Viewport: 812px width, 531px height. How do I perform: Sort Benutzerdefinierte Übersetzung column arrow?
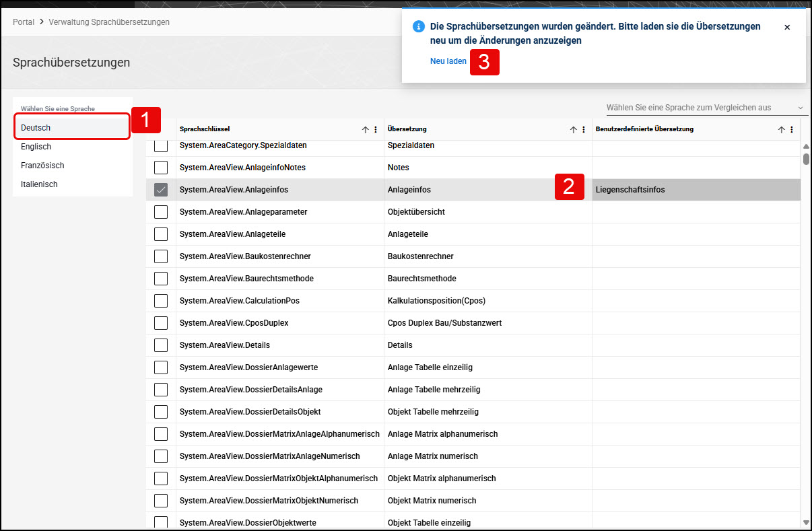point(782,130)
